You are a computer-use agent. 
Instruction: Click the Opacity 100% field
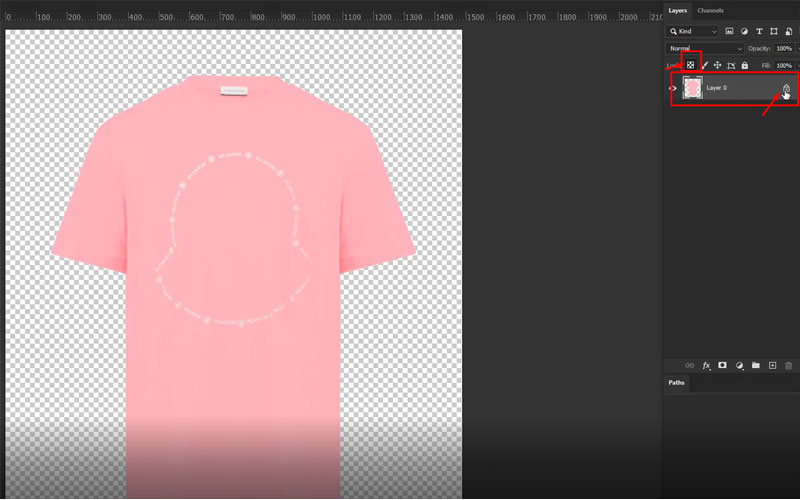point(784,48)
